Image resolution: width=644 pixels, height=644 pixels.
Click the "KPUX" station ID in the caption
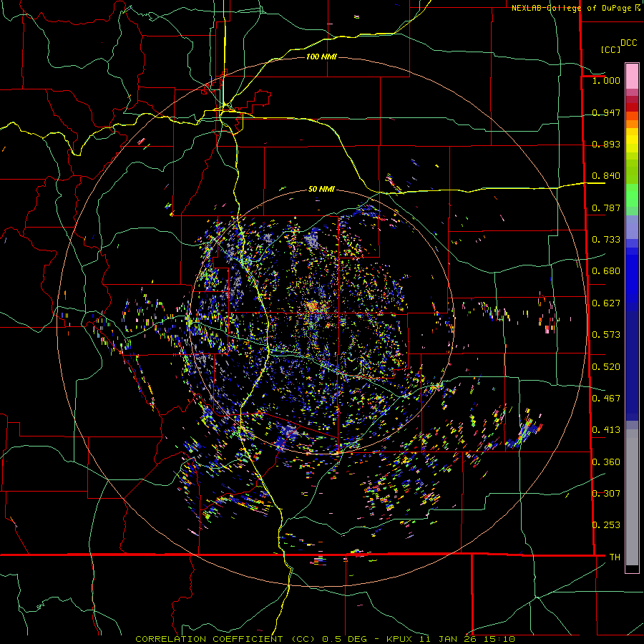pyautogui.click(x=400, y=639)
